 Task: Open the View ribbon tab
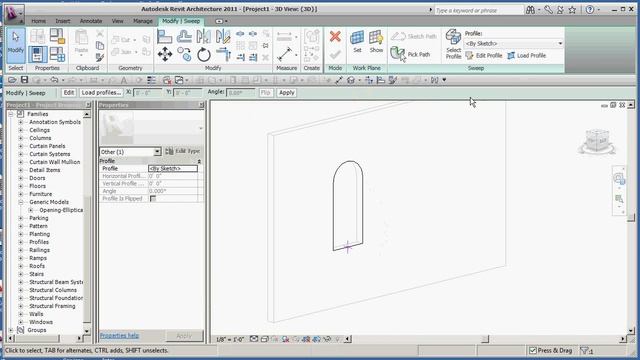pyautogui.click(x=118, y=21)
